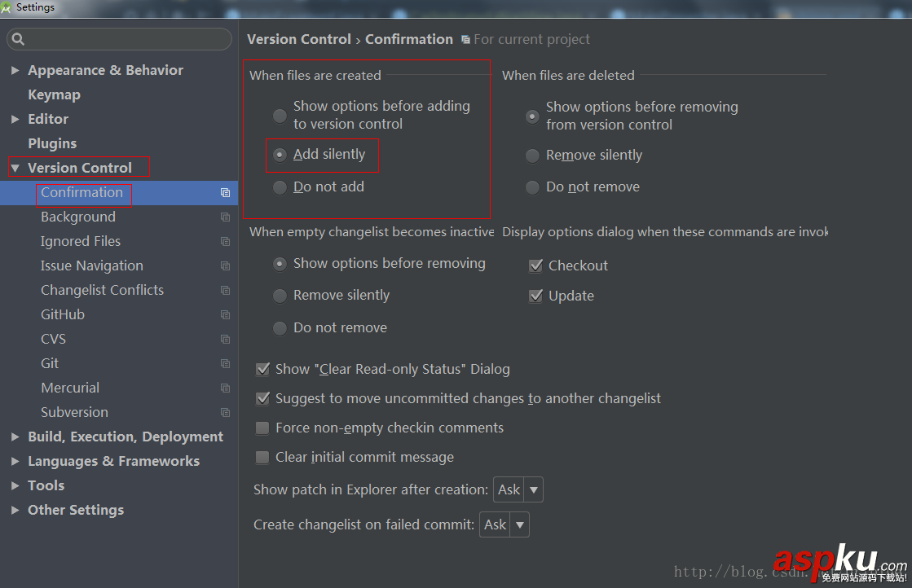Enable 'Force non-empty checkin comments'
The height and width of the screenshot is (588, 912).
point(262,428)
